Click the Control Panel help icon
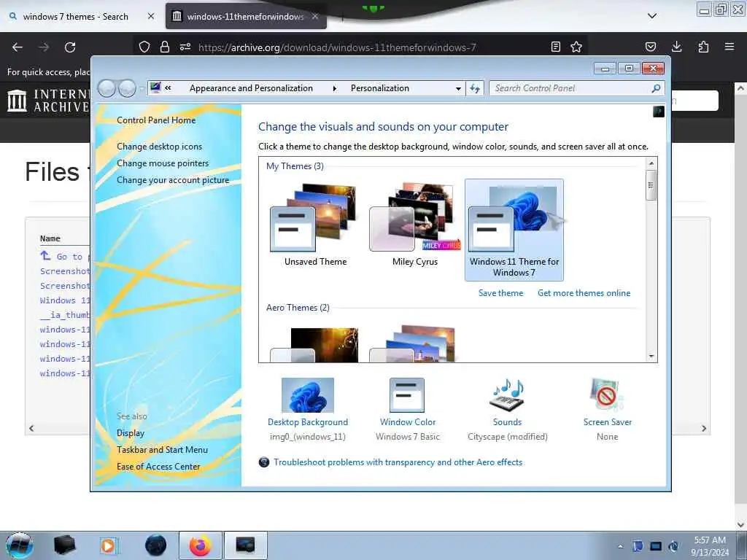The image size is (747, 560). click(659, 112)
